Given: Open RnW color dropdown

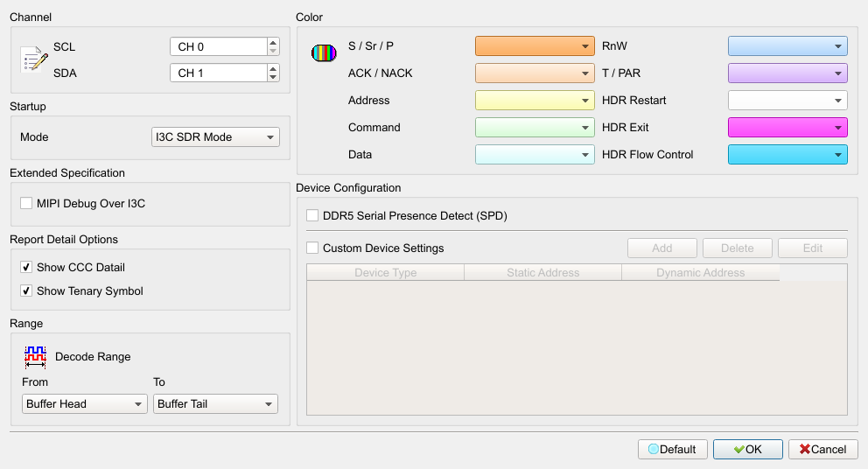Looking at the screenshot, I should (787, 46).
